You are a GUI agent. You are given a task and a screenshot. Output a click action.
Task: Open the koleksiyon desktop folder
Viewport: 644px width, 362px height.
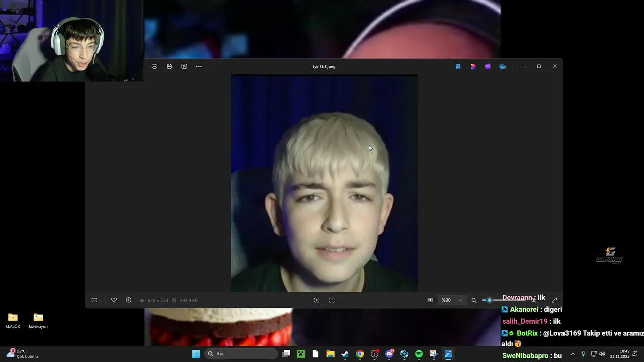[38, 320]
